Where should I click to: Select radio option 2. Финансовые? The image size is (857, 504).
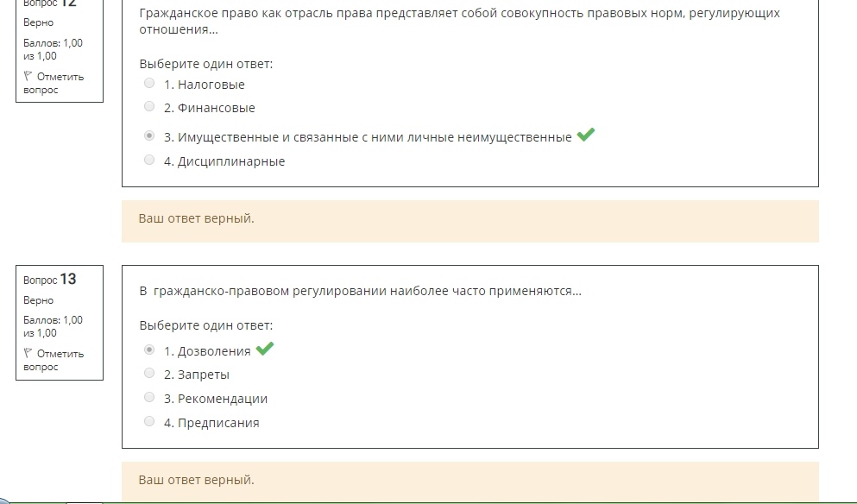[x=149, y=106]
